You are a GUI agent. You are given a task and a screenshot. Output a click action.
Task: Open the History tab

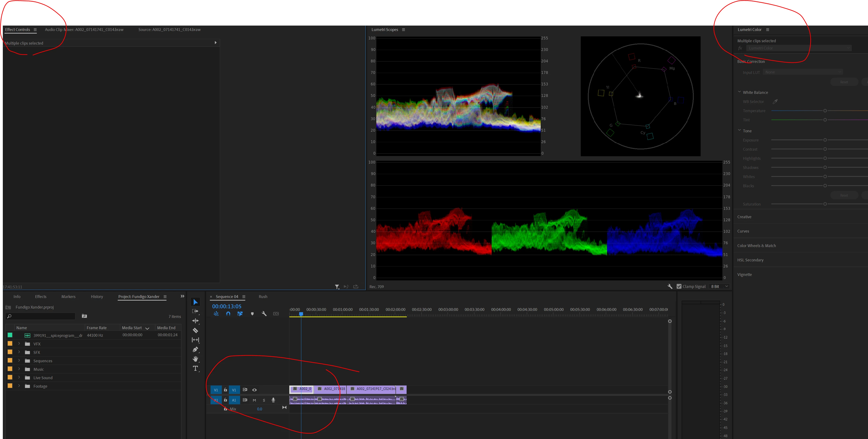(x=97, y=296)
